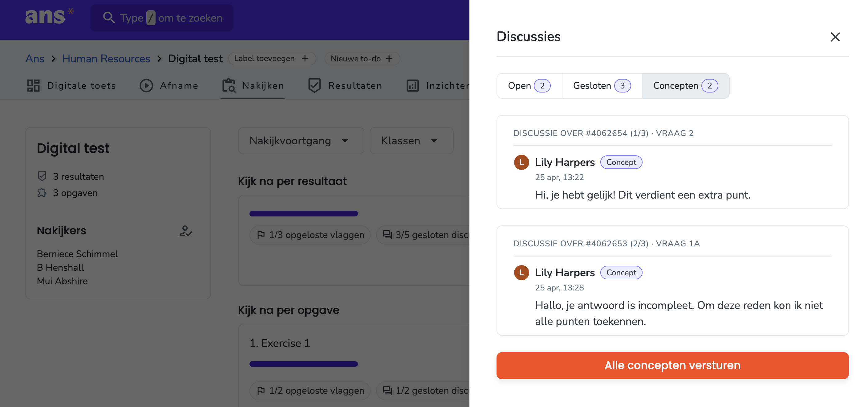Screen dimensions: 868x407
Task: Click the per-resultaat progress bar
Action: 304,213
